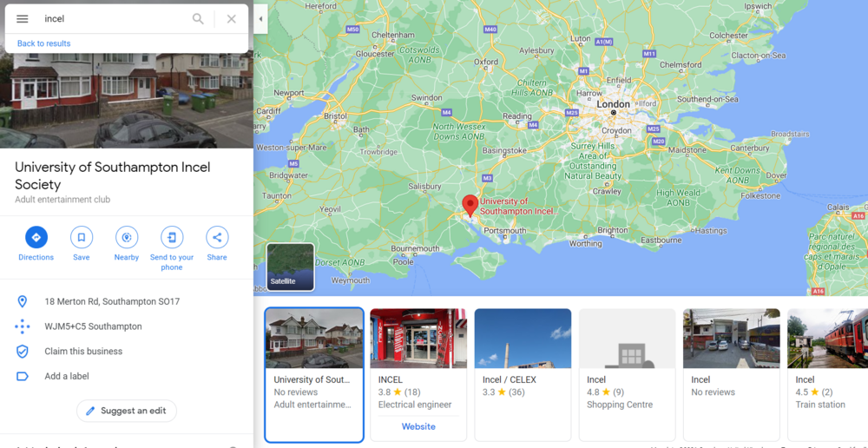
Task: Search Nearby places icon
Action: click(127, 238)
